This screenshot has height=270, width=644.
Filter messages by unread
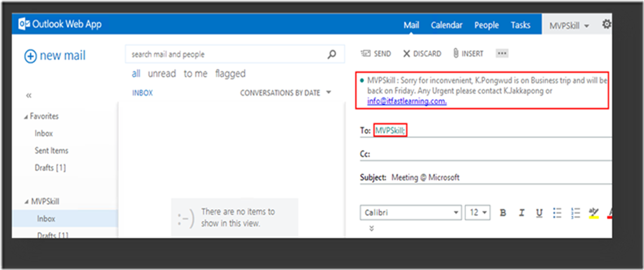[x=162, y=74]
